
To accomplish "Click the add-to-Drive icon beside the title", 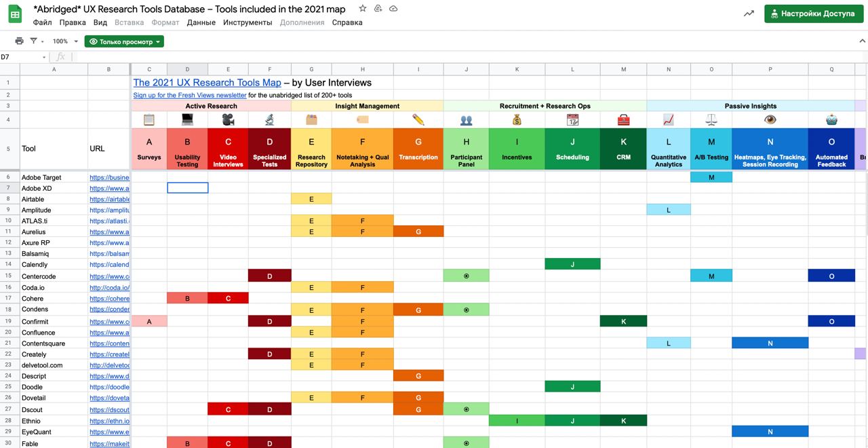I will 378,9.
